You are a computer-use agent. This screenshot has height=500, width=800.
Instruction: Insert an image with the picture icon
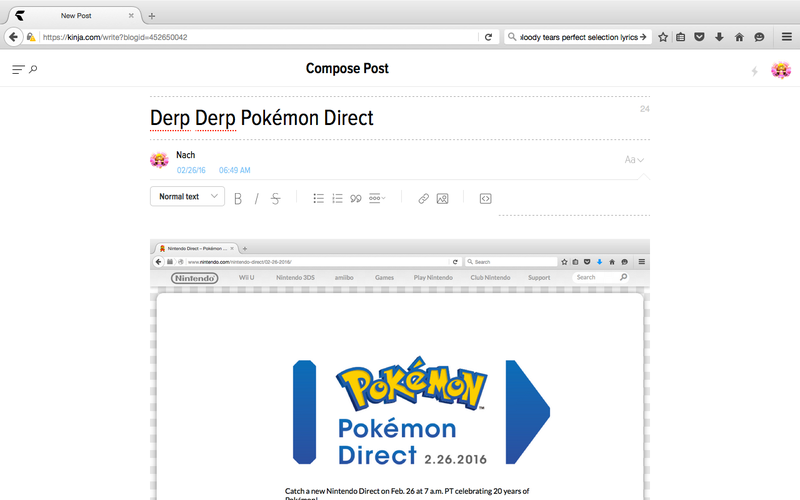click(x=442, y=198)
